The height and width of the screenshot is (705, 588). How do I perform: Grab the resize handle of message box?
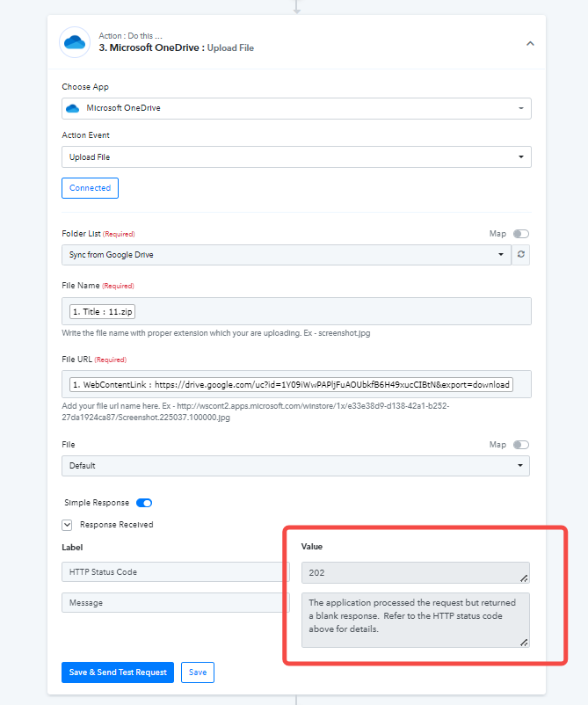524,643
